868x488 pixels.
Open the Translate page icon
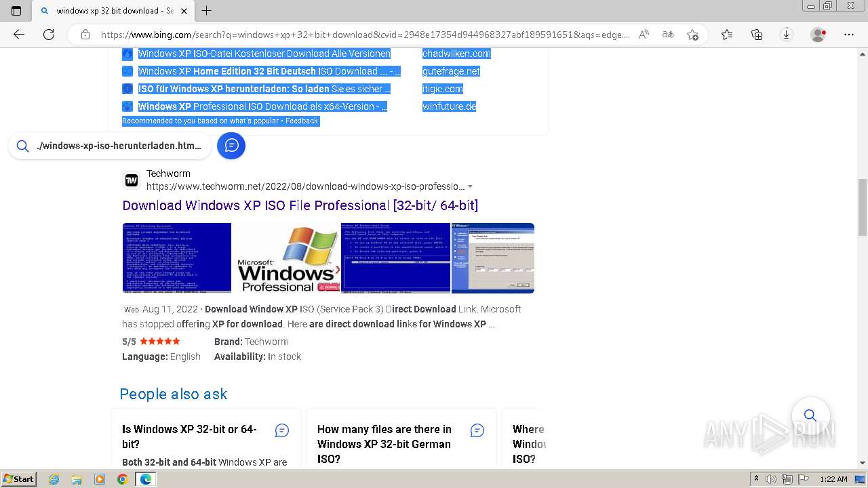668,35
